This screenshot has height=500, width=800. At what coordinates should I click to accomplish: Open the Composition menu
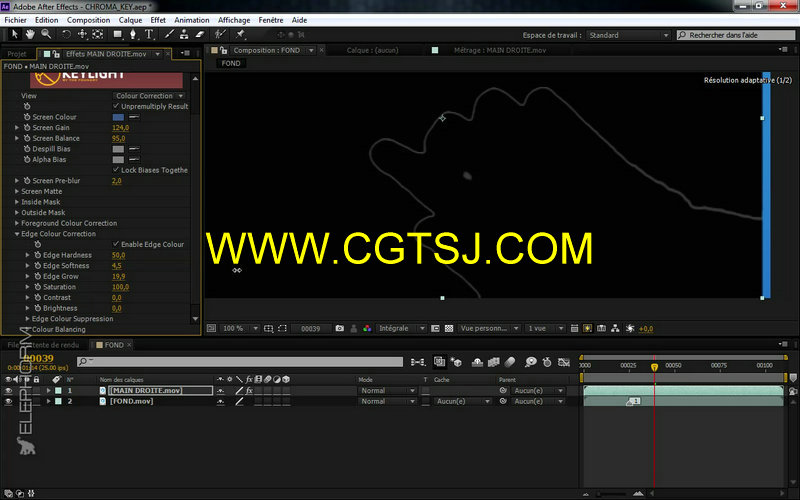pos(88,20)
